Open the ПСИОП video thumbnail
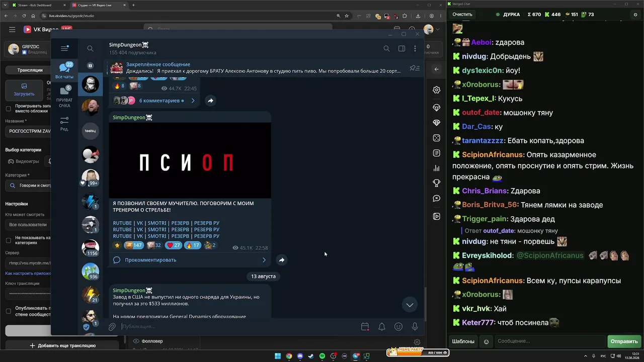 [x=190, y=161]
